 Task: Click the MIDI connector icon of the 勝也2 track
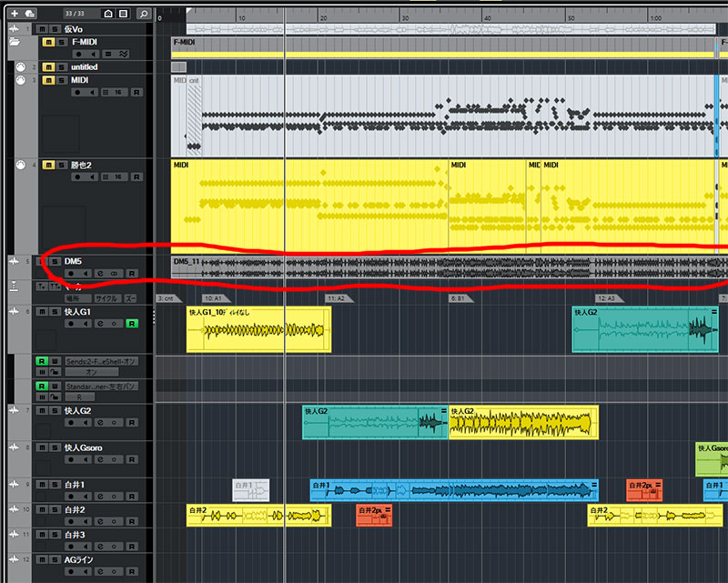[20, 165]
